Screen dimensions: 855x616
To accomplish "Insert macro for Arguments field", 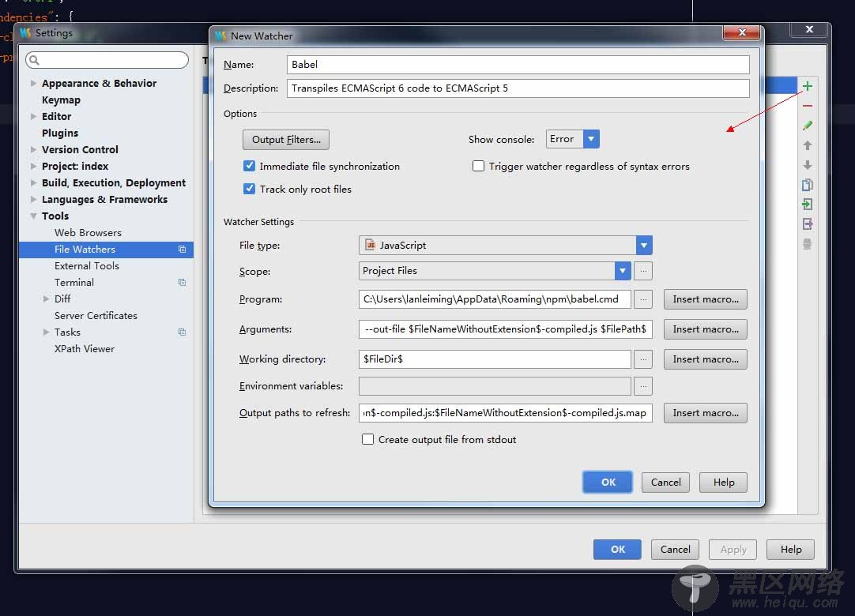I will [705, 329].
